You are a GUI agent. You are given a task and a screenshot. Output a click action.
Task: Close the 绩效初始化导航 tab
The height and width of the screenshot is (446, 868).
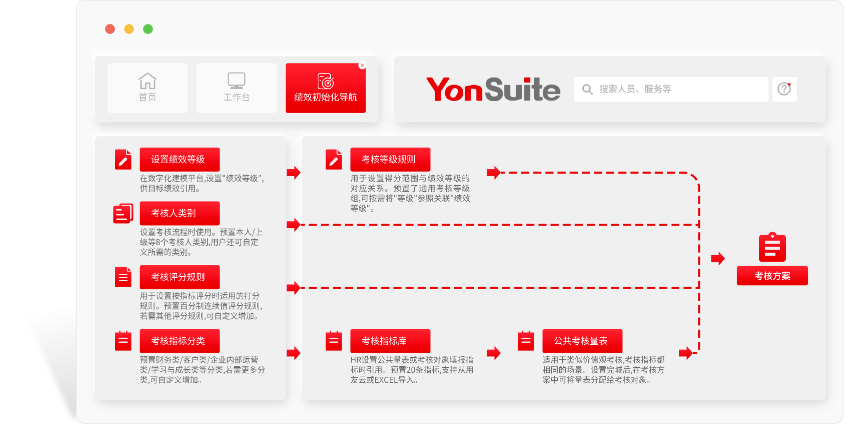coord(362,65)
